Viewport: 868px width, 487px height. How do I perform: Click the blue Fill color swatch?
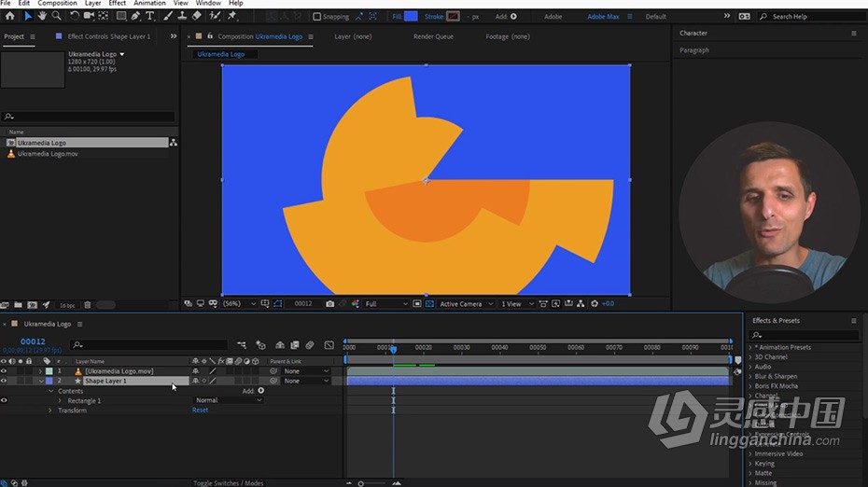click(x=411, y=17)
